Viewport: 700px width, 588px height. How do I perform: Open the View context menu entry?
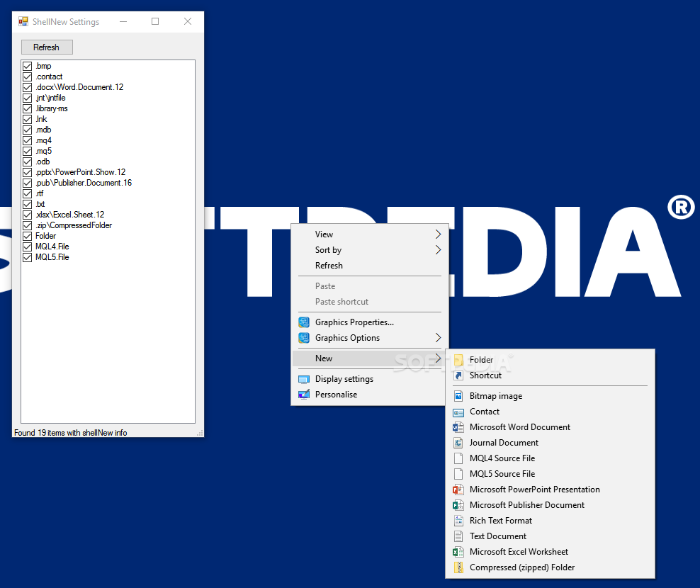(x=370, y=234)
